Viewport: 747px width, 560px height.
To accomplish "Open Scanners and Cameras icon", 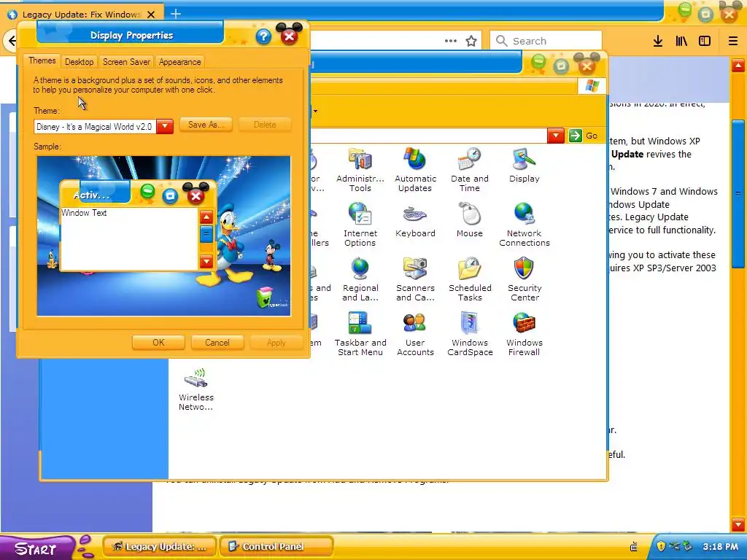I will (415, 279).
